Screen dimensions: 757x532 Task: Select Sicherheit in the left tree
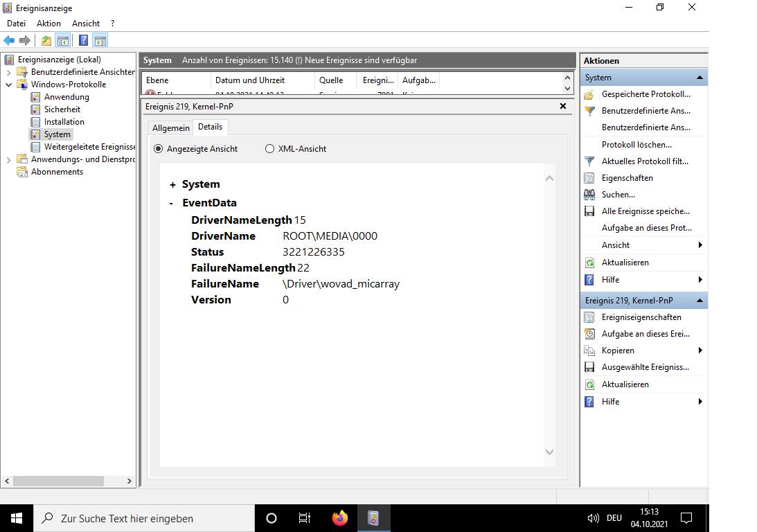click(x=64, y=109)
